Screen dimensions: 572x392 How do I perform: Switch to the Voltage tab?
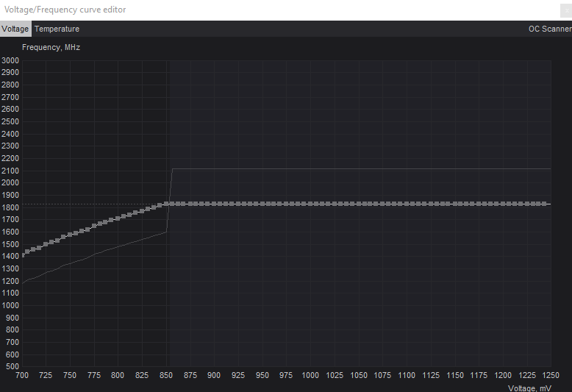coord(15,29)
